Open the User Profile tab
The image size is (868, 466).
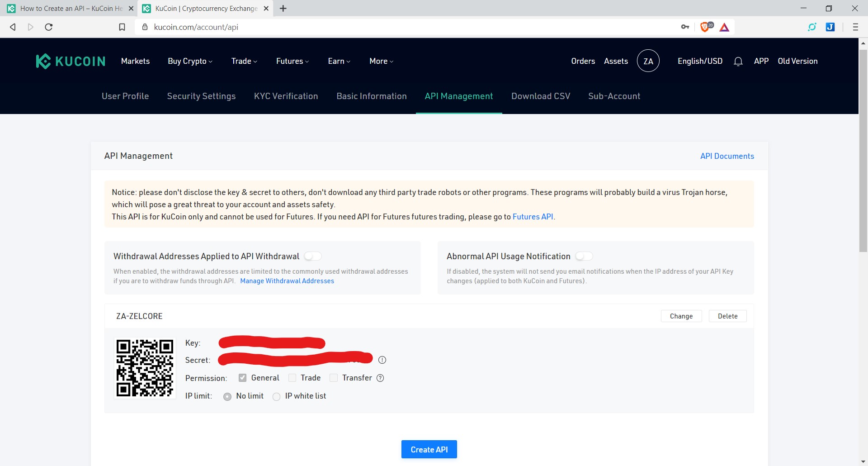pyautogui.click(x=125, y=96)
